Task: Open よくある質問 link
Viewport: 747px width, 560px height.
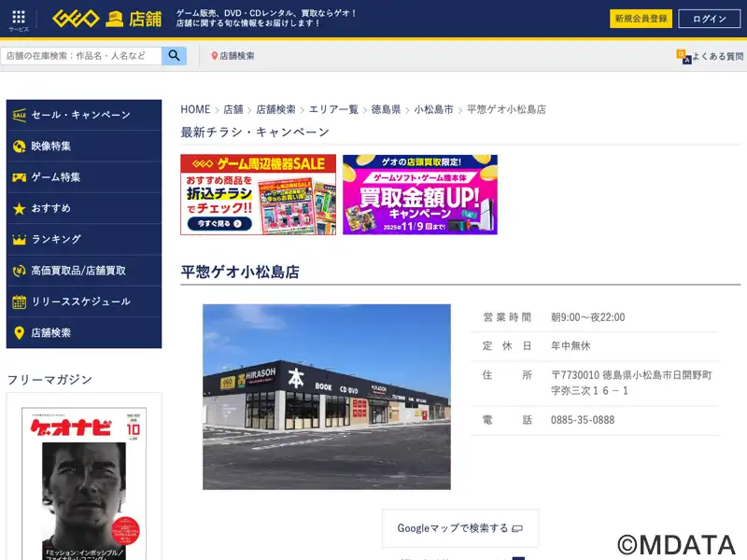Action: pos(710,56)
